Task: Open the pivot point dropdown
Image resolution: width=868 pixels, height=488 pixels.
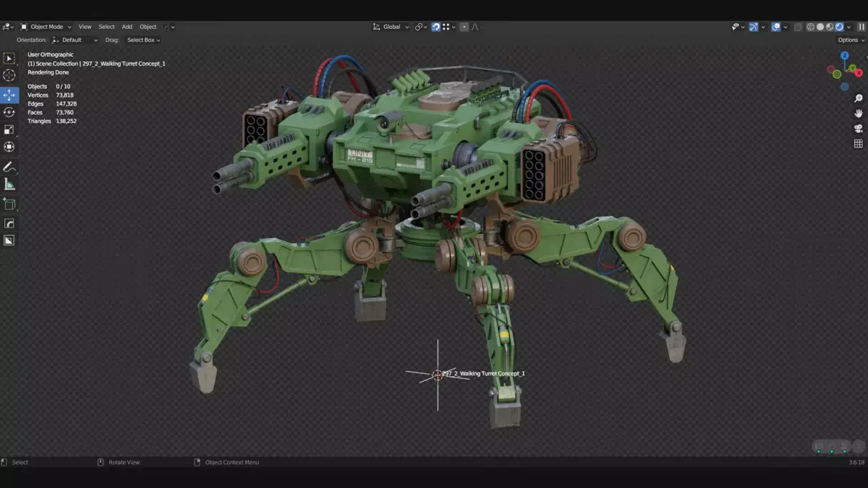Action: coord(422,27)
